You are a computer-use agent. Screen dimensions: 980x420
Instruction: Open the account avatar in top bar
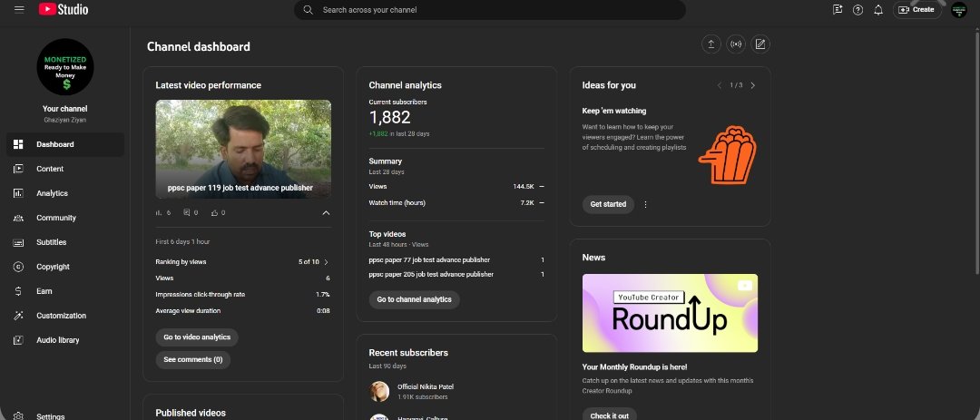coord(959,10)
